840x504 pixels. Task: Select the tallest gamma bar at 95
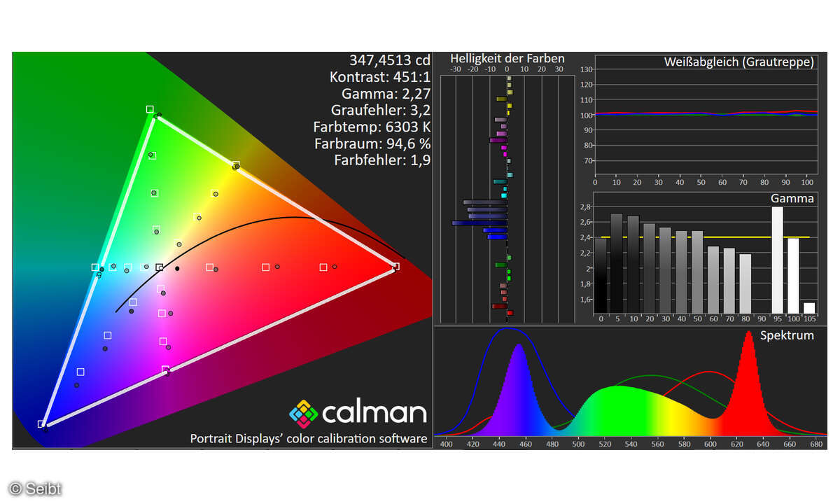pos(777,259)
